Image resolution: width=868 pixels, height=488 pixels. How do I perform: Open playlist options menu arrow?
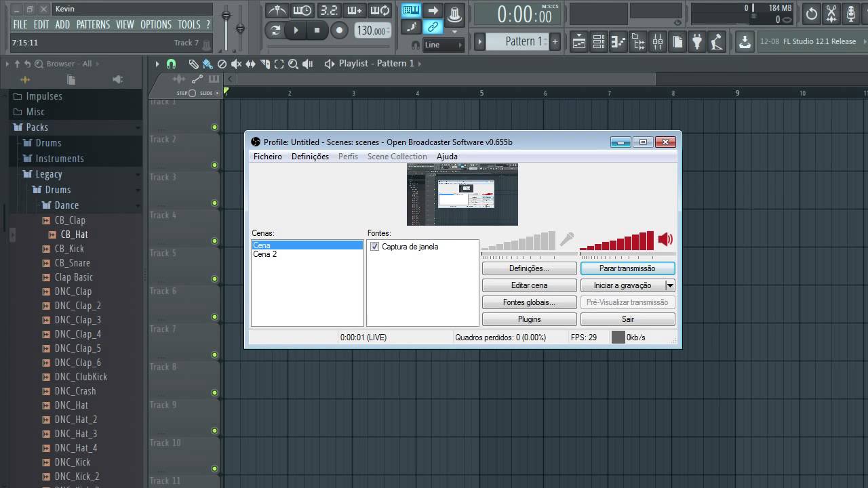coord(157,64)
